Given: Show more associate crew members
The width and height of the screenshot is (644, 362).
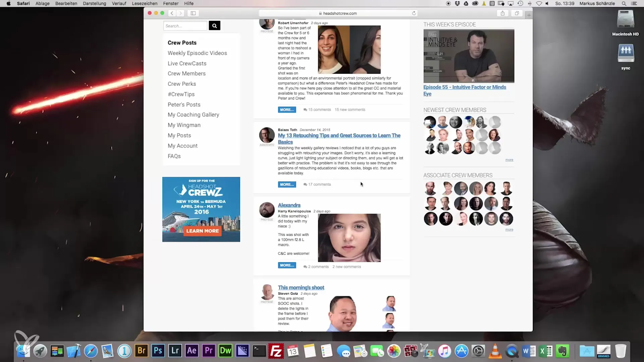Looking at the screenshot, I should [x=509, y=230].
